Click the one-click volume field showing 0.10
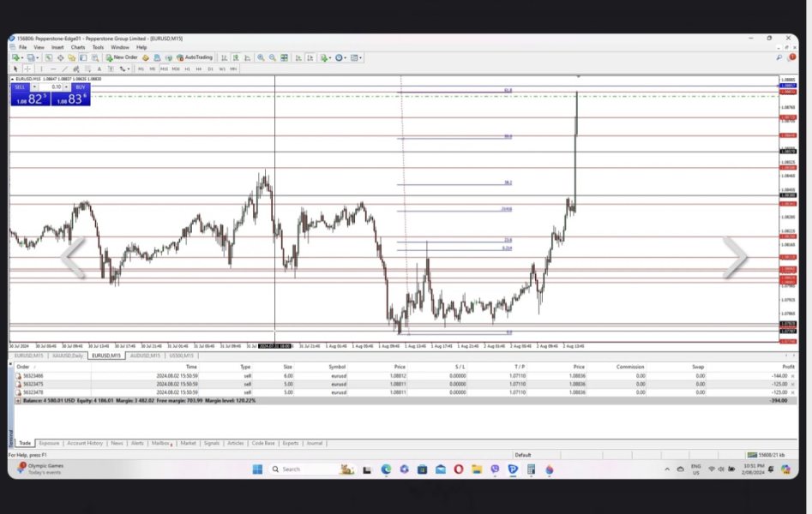Image resolution: width=812 pixels, height=514 pixels. coord(51,87)
